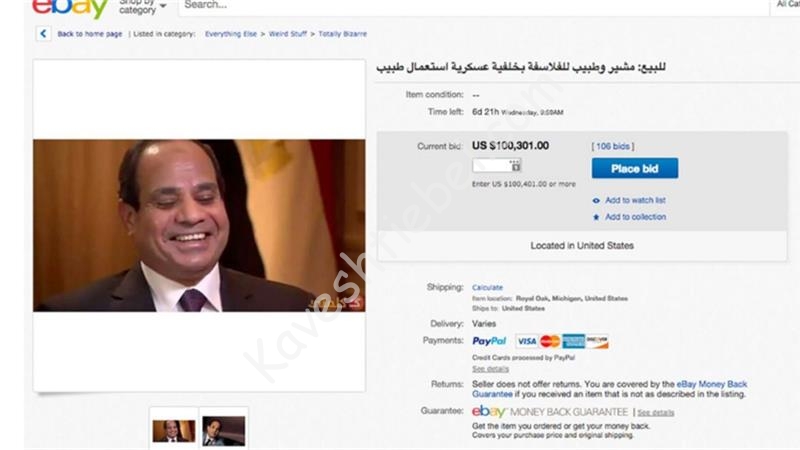Open the Everything Else category breadcrumb
This screenshot has height=450, width=800.
click(231, 34)
